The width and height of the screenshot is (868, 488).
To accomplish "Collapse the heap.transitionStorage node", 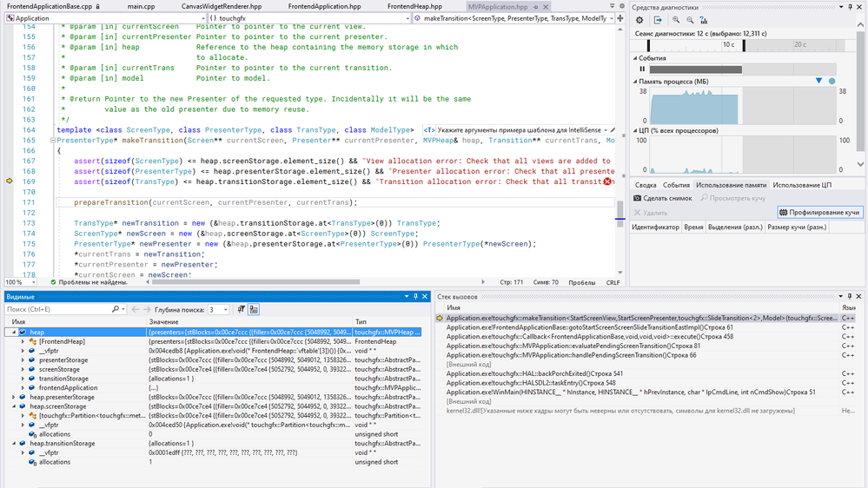I will 13,443.
